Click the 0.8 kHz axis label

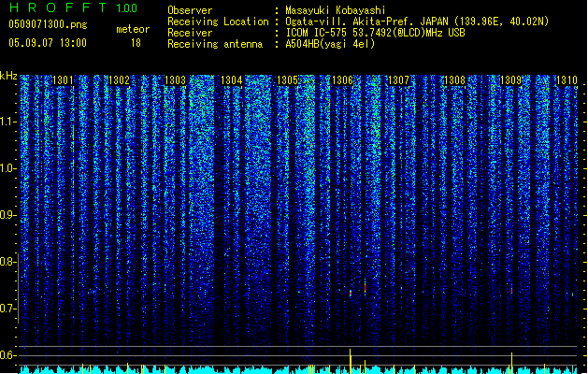(x=8, y=262)
